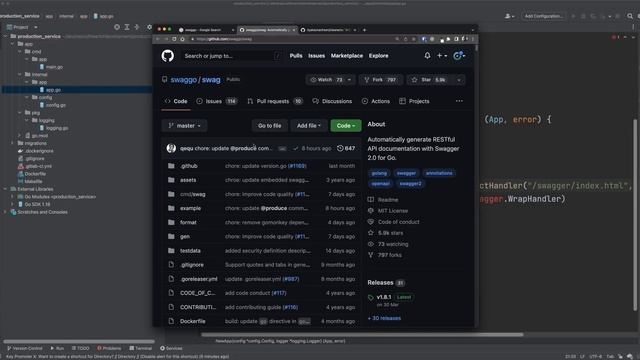640x360 pixels.
Task: Select config.go in the IDE project tree
Action: (x=56, y=105)
